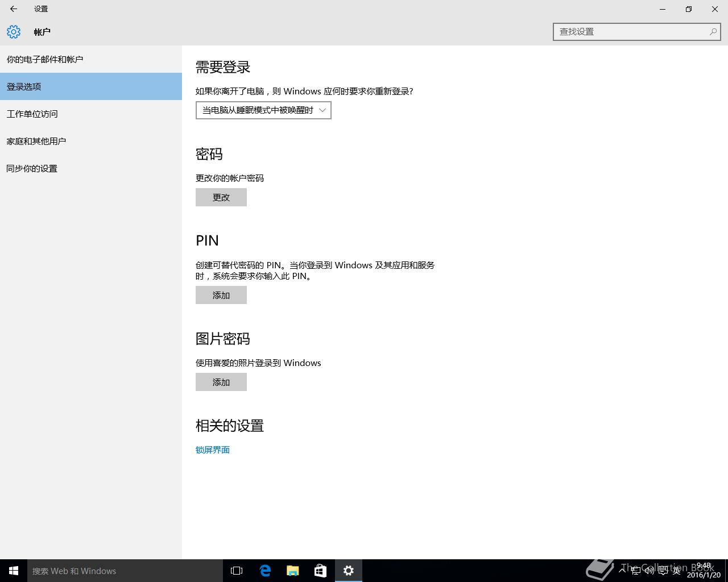Open 工作单位访问 in the sidebar
This screenshot has height=582, width=728.
(91, 114)
